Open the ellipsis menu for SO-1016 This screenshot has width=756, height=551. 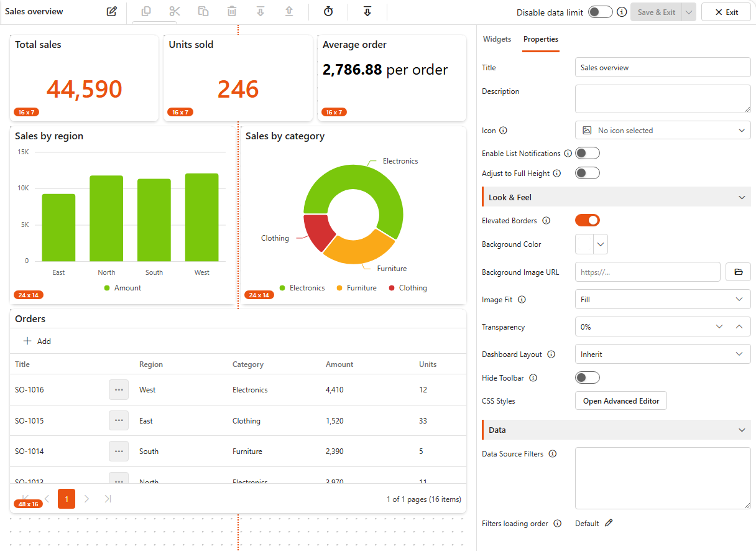coord(119,390)
